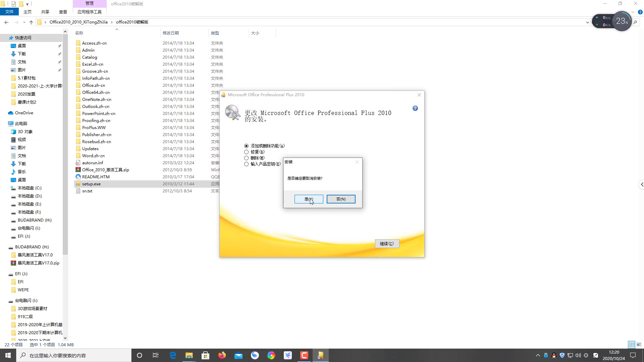Click 否(N) to keep installing
This screenshot has height=362, width=644.
pos(341,199)
